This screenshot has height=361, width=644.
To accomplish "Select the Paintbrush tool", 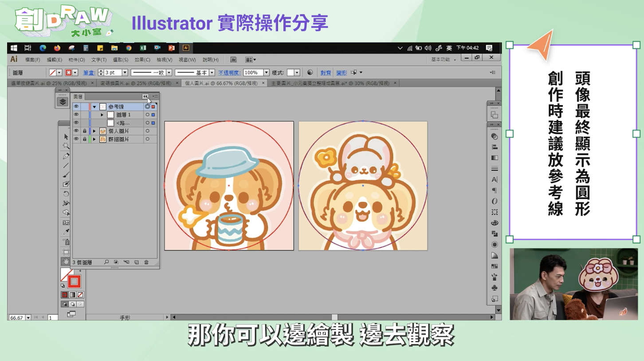I will point(66,175).
